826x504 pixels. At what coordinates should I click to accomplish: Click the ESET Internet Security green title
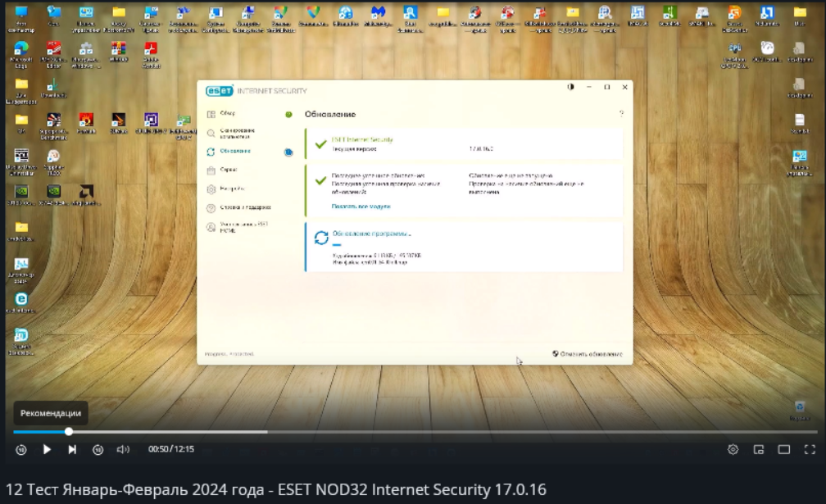[362, 139]
